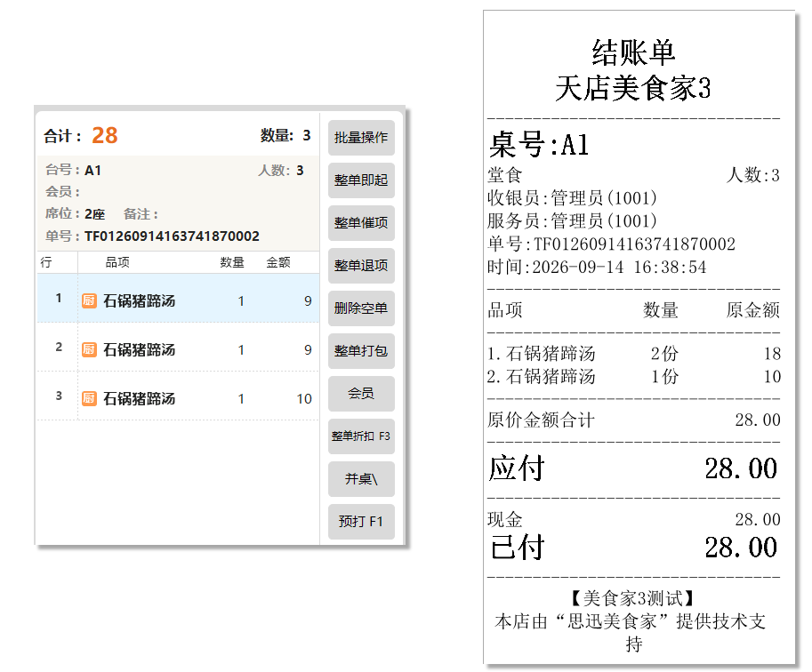The image size is (812, 672).
Task: Click the 品项 column header in order panel
Action: pyautogui.click(x=117, y=262)
